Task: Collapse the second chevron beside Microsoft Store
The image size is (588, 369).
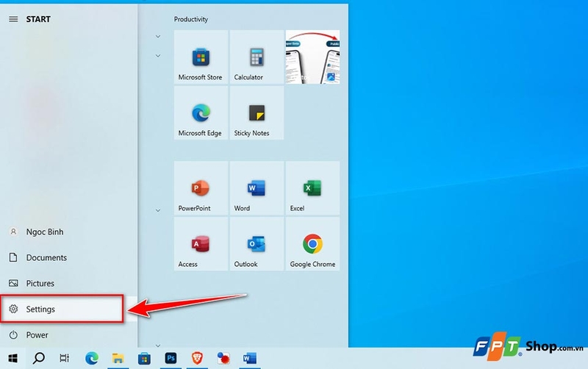Action: pyautogui.click(x=158, y=56)
